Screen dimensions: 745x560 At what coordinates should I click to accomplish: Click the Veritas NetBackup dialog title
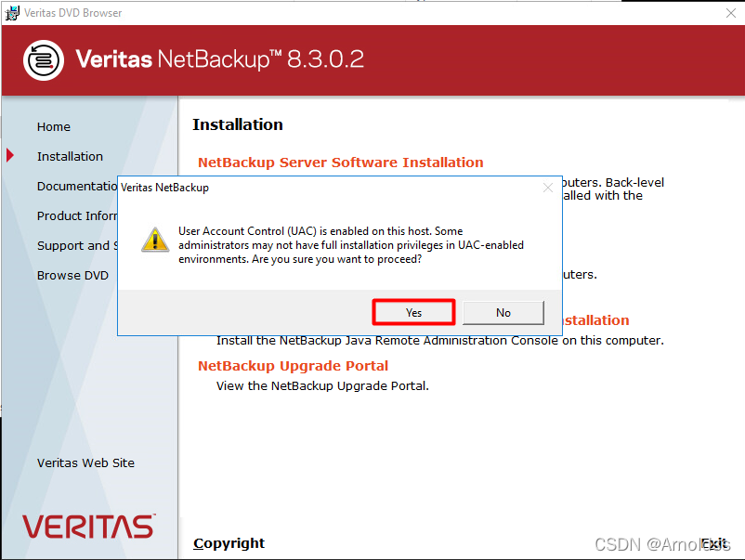pyautogui.click(x=164, y=188)
